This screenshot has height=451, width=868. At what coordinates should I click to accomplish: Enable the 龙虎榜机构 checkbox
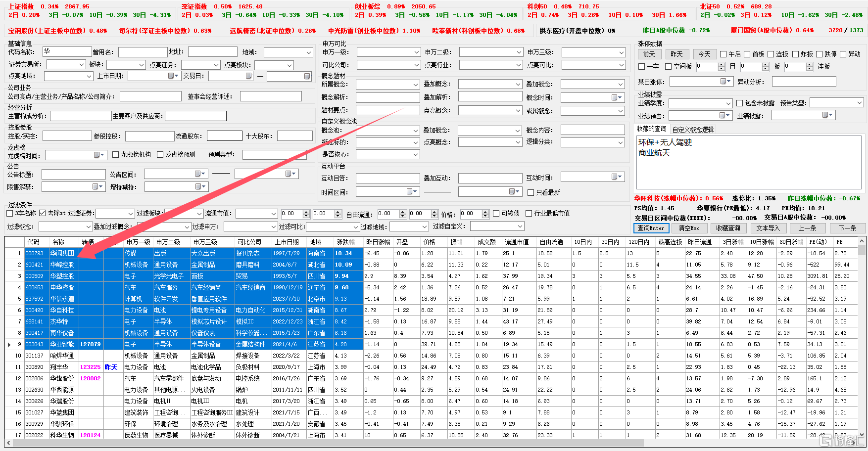(x=116, y=155)
